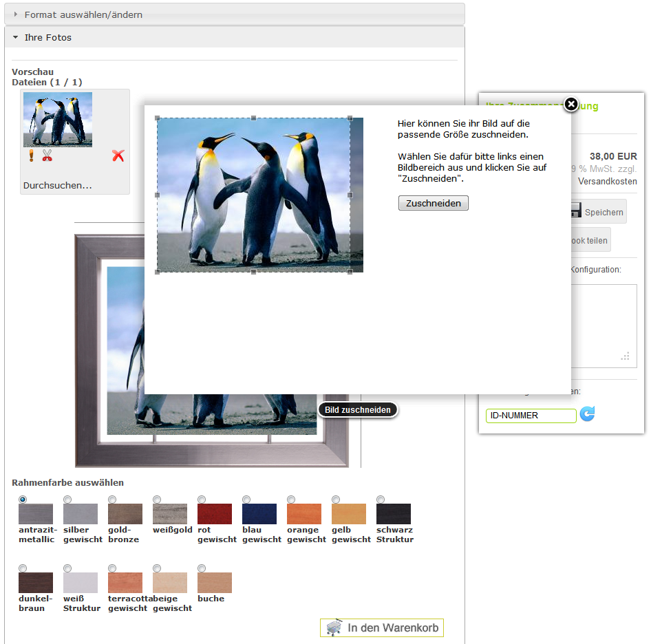Click the penguin preview thumbnail
This screenshot has width=651, height=644.
click(58, 120)
